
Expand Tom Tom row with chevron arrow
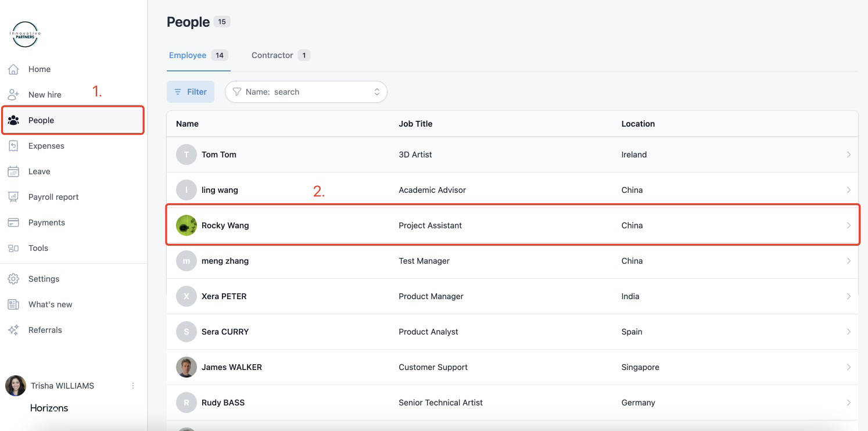pos(848,155)
